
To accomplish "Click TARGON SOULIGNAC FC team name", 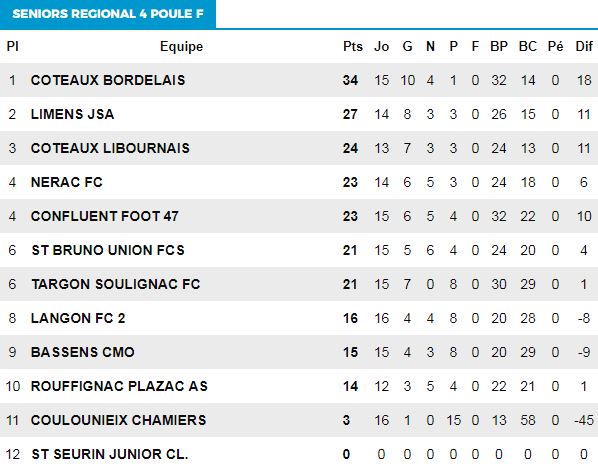I will (116, 284).
